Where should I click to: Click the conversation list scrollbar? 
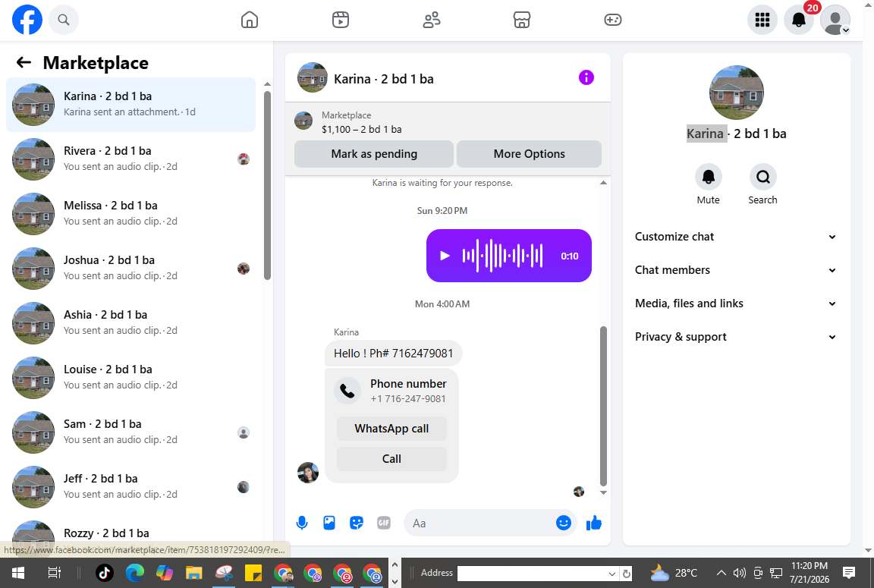click(268, 185)
